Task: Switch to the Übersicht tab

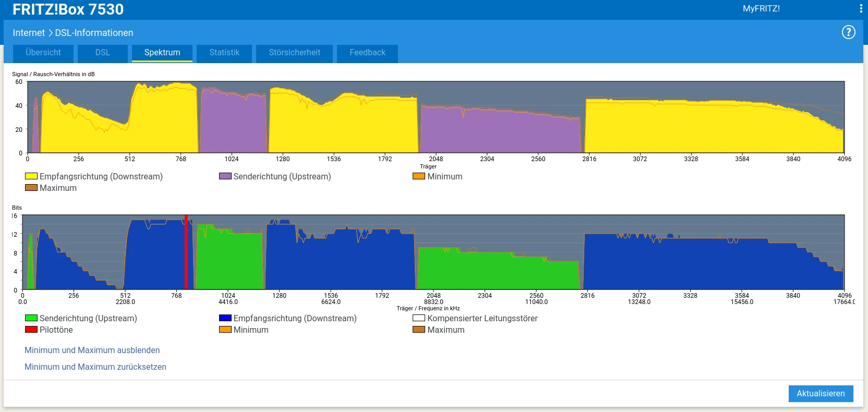Action: pyautogui.click(x=43, y=53)
